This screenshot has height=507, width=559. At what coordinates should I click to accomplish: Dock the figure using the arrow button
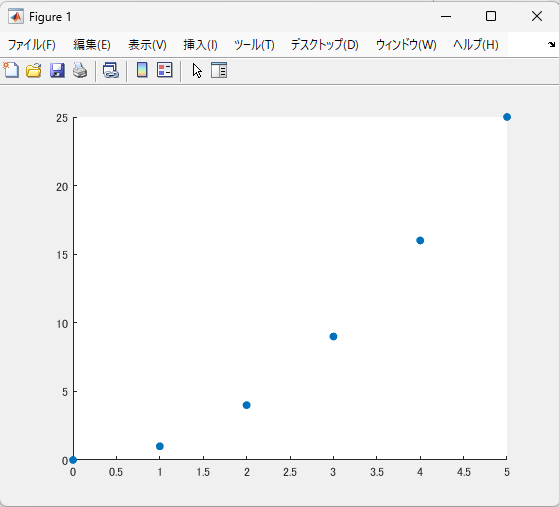tap(551, 45)
